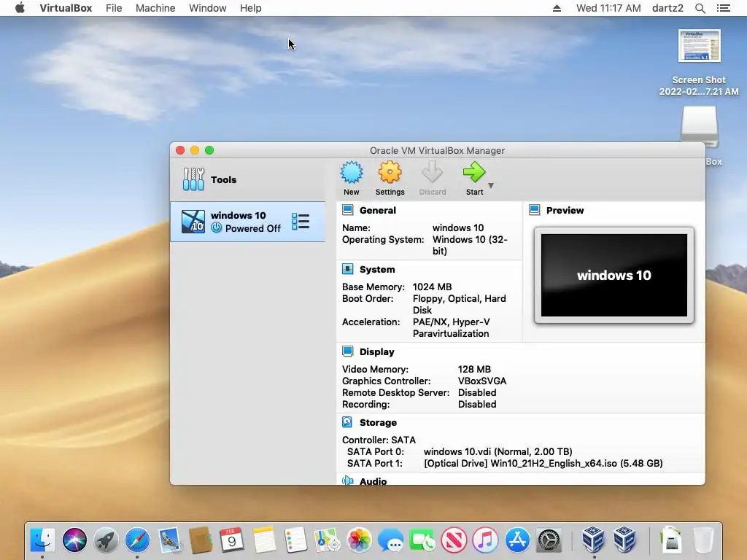Open the Display settings heading link
The image size is (747, 560).
[x=377, y=352]
